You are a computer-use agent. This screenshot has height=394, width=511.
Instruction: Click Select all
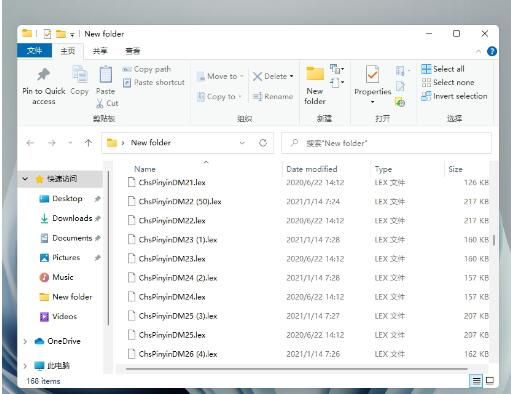pyautogui.click(x=443, y=69)
